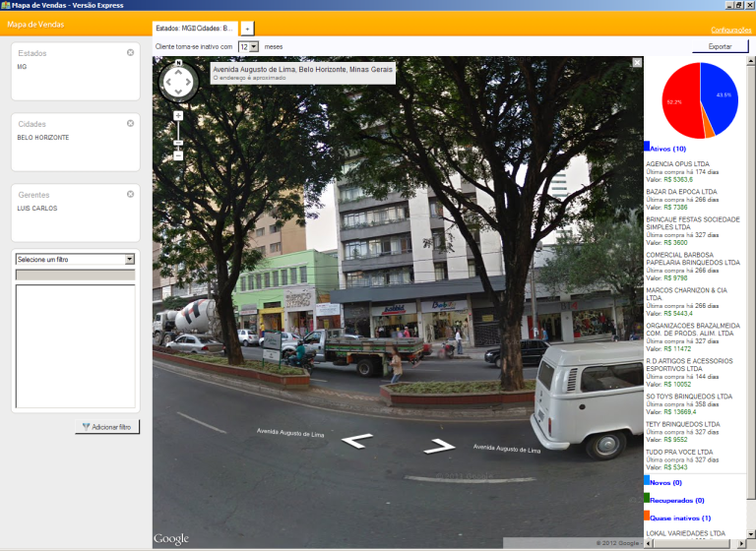Clear the Cidades filter with its X icon

coord(130,123)
